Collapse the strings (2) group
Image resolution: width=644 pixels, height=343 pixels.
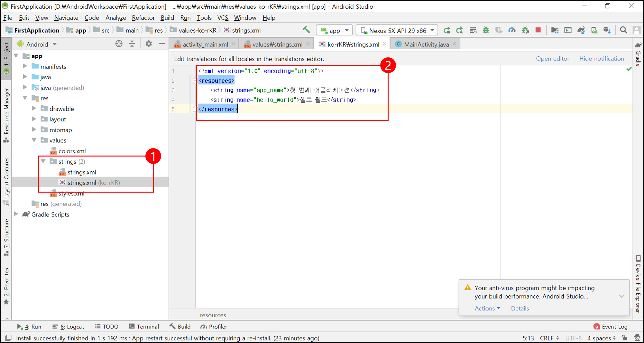[43, 161]
